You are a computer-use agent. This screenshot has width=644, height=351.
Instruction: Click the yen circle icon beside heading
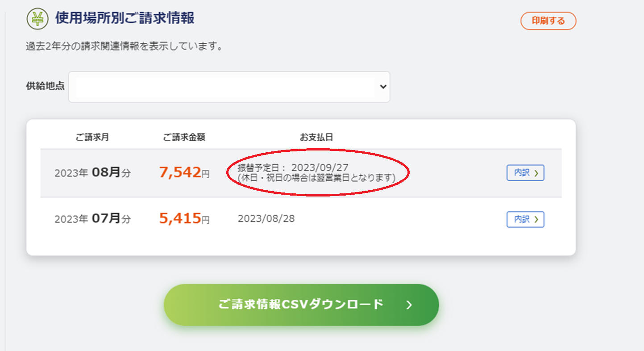tap(37, 19)
